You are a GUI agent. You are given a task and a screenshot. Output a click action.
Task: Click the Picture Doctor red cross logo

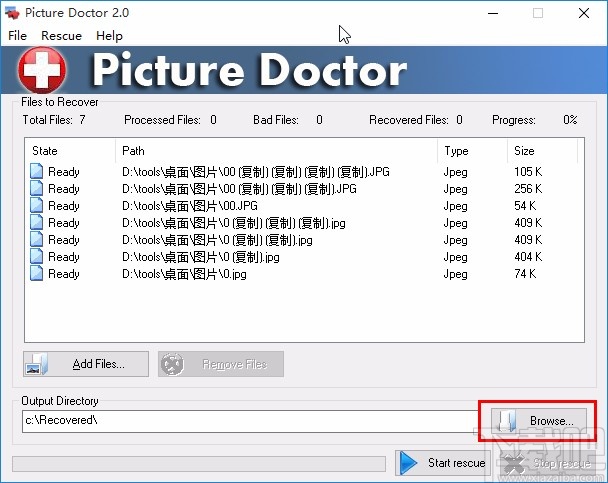tap(42, 70)
